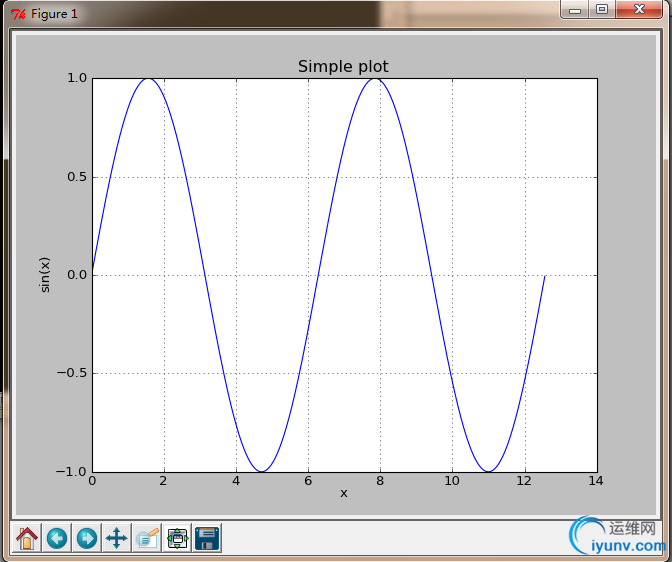Click the x-axis tick label 14
Screen dimensions: 672x562
[596, 481]
